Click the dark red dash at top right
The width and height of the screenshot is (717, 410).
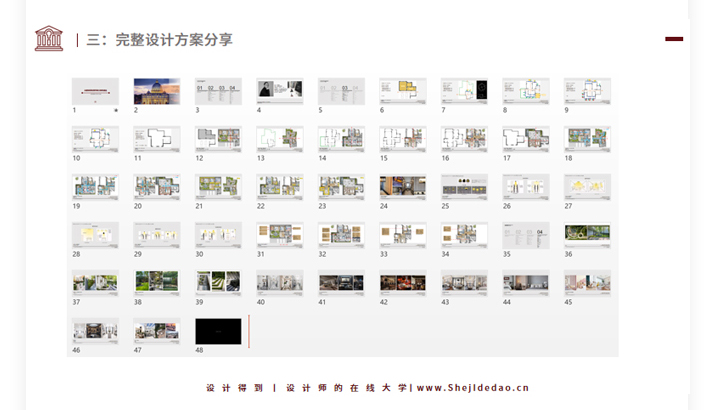(674, 39)
